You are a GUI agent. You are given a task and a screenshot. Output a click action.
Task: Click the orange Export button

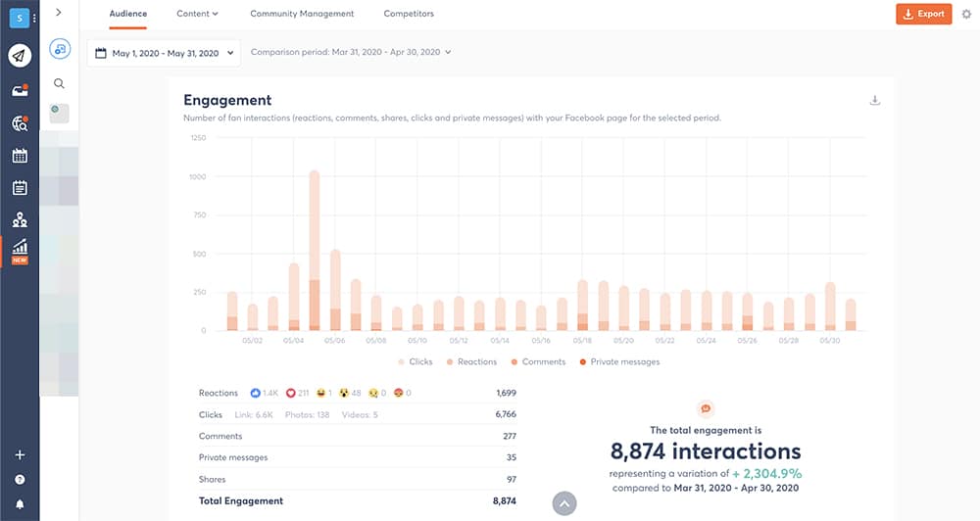coord(923,14)
